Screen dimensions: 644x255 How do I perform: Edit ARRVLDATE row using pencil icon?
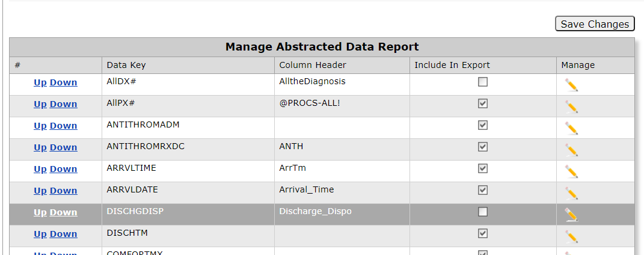pyautogui.click(x=571, y=194)
